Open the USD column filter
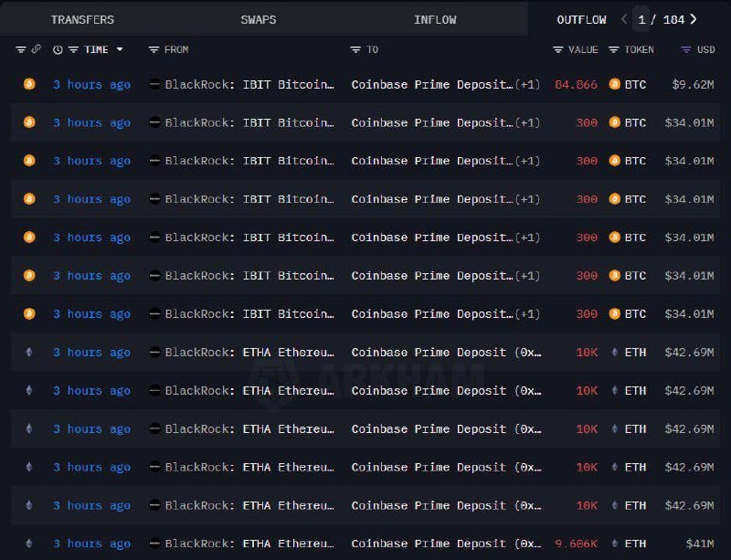The height and width of the screenshot is (560, 731). coord(686,49)
